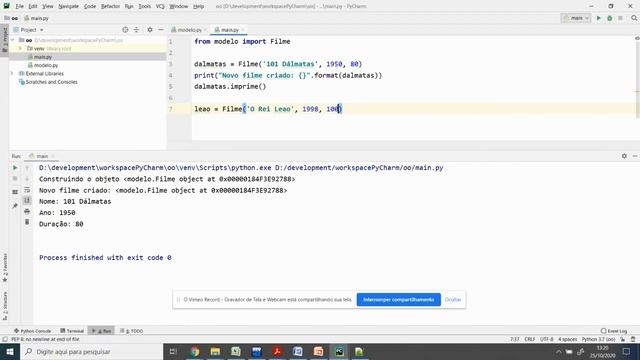Click the print icon in Run console
The image size is (640, 360).
(27, 211)
